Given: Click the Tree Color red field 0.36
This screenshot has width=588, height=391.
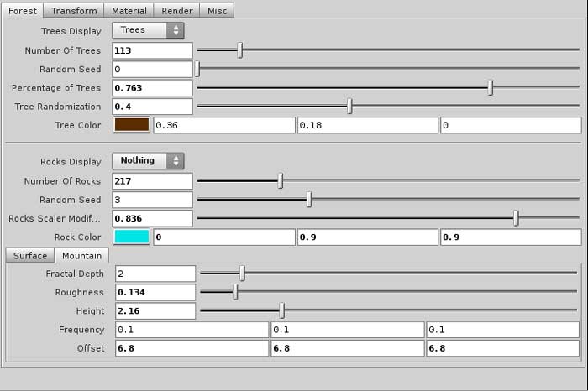Looking at the screenshot, I should (x=224, y=125).
